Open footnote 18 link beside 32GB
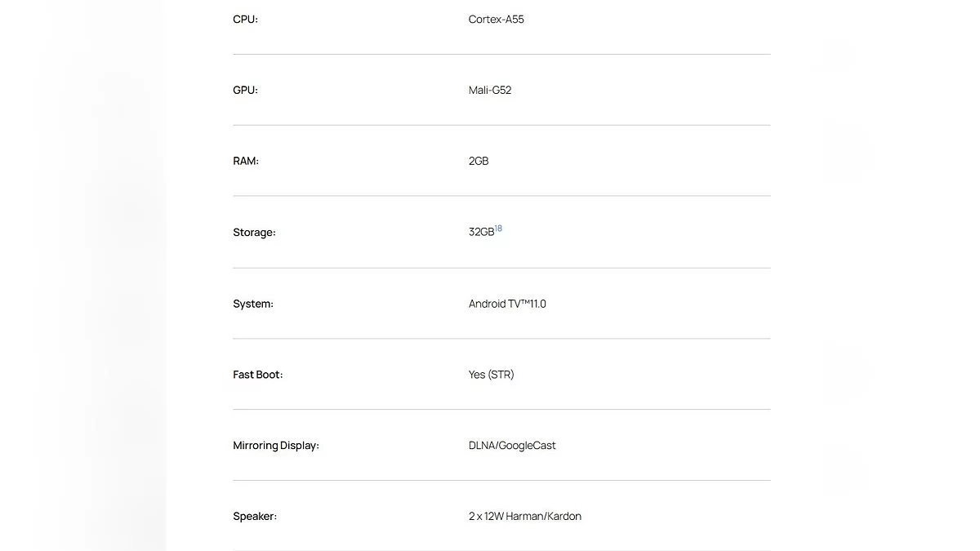 click(498, 229)
